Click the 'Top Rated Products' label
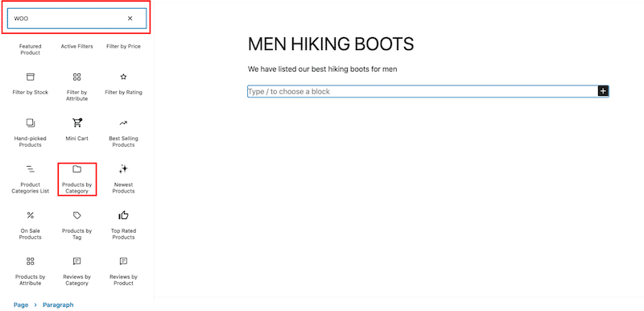This screenshot has width=644, height=311. (123, 234)
